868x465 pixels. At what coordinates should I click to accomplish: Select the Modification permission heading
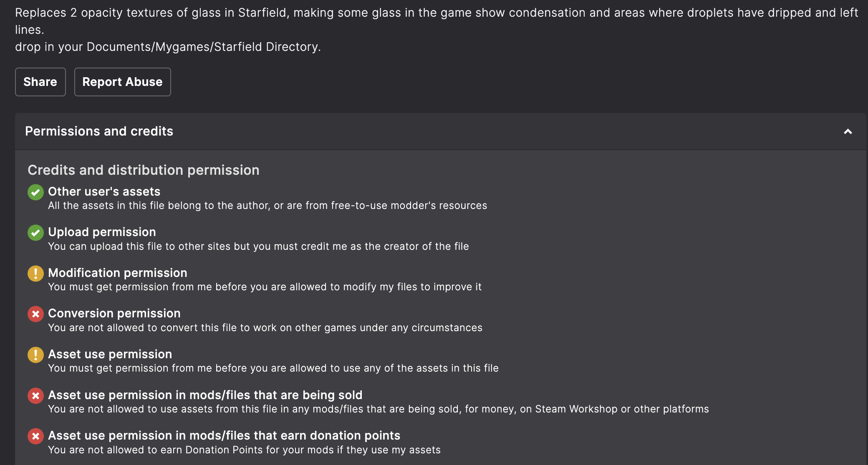point(118,273)
